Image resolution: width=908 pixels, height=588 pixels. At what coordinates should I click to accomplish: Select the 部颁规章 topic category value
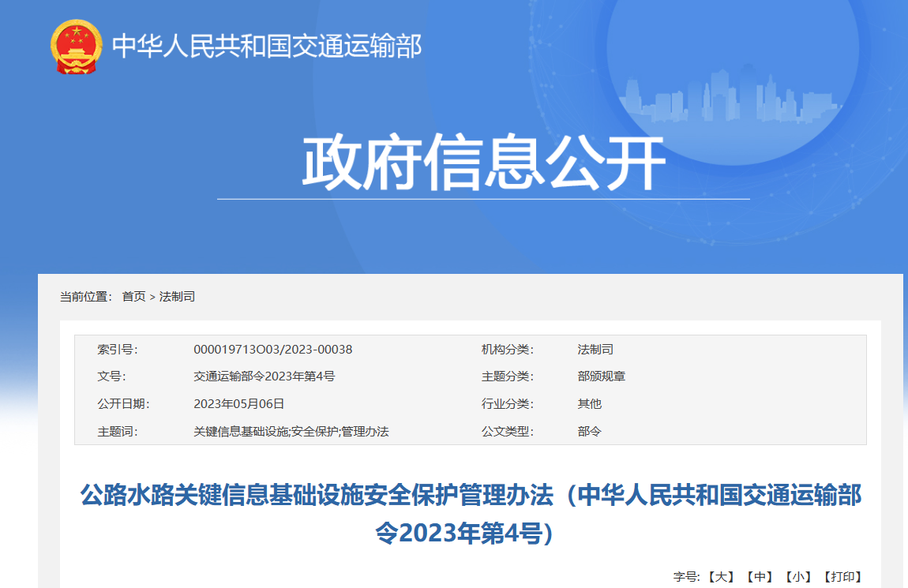pyautogui.click(x=601, y=376)
